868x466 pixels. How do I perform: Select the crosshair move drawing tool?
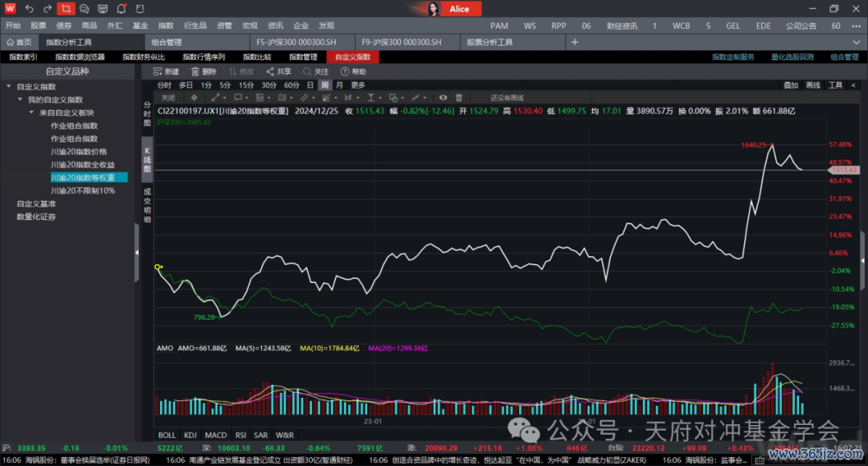[x=194, y=97]
